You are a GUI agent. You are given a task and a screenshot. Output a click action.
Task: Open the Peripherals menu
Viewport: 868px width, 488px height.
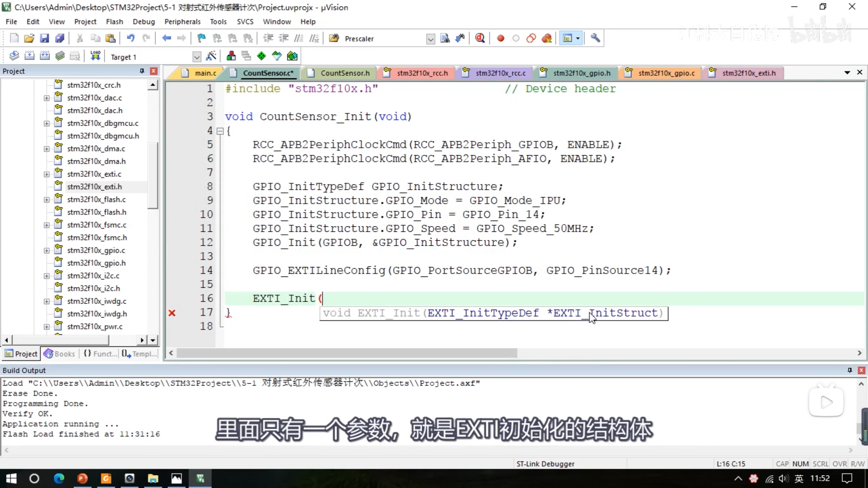(182, 22)
